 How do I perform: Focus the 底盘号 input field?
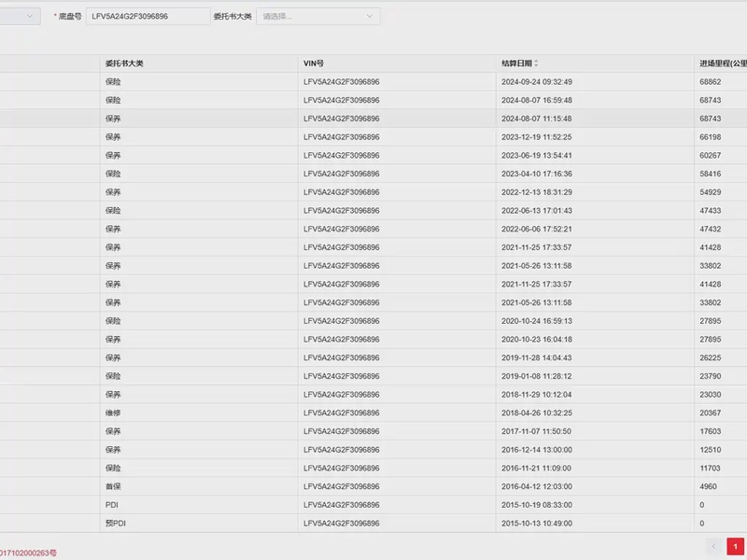click(x=148, y=16)
